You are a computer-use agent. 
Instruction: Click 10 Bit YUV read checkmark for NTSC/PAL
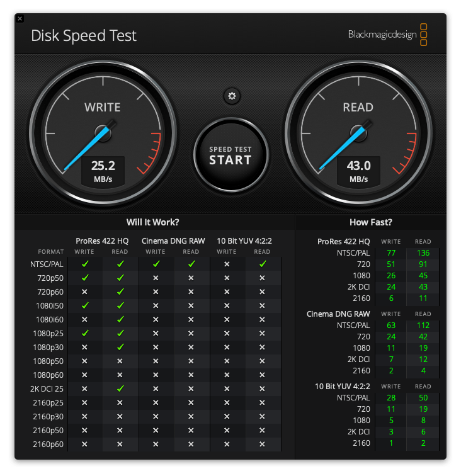pyautogui.click(x=262, y=264)
